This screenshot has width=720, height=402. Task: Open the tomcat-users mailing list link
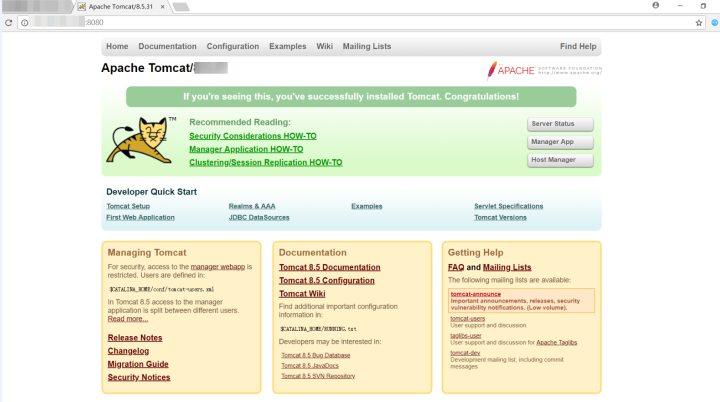[x=467, y=318]
